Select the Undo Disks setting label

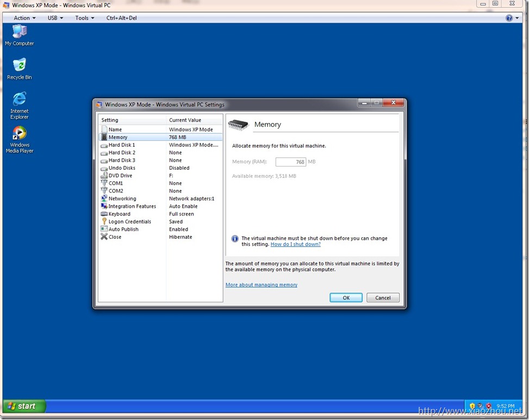[x=122, y=168]
